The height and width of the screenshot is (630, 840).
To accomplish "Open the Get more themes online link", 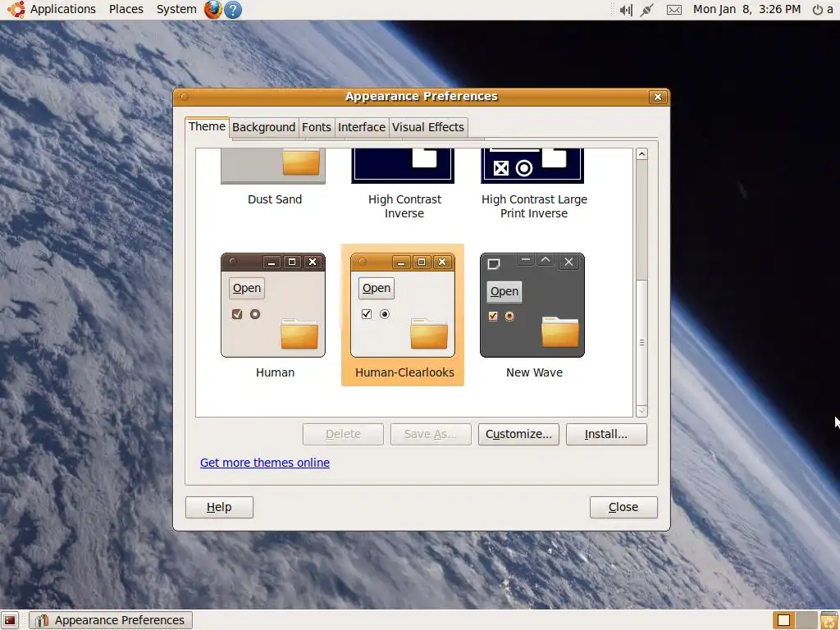I will (265, 463).
